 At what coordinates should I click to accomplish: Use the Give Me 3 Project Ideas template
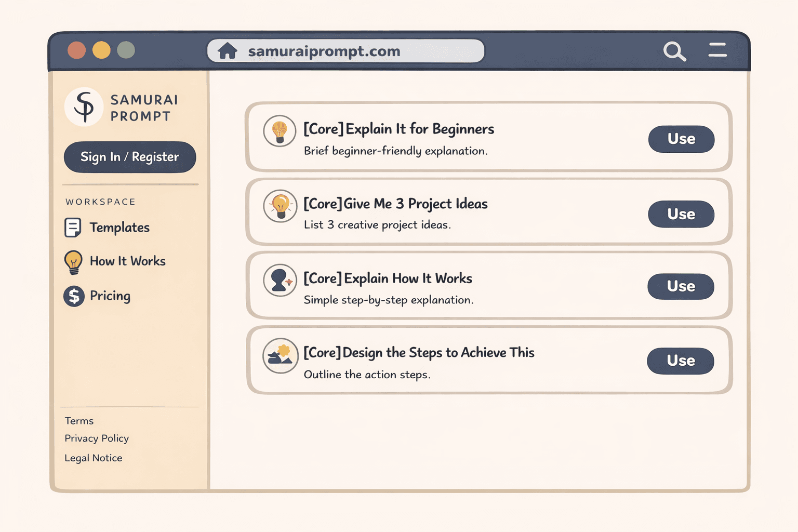coord(681,214)
